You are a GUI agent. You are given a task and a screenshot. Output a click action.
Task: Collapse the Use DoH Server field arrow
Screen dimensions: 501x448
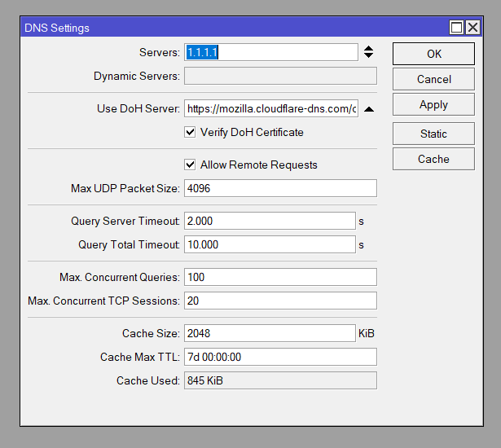click(x=368, y=108)
